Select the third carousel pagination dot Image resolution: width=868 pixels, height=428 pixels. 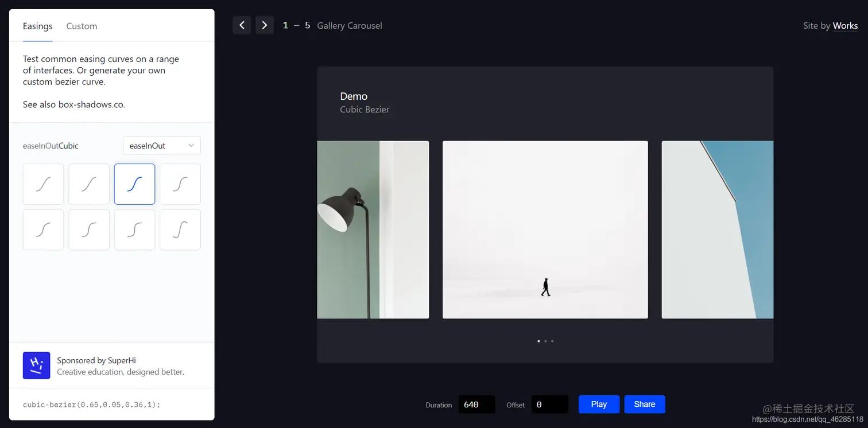(x=552, y=341)
